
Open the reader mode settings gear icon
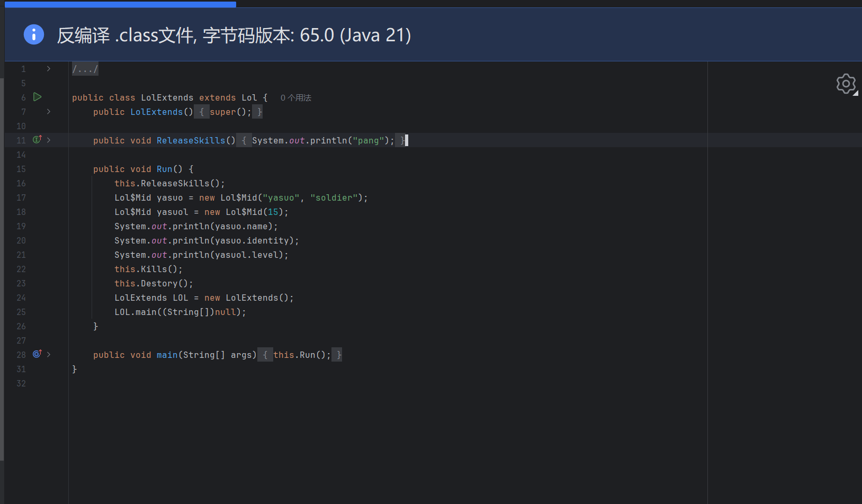point(846,84)
